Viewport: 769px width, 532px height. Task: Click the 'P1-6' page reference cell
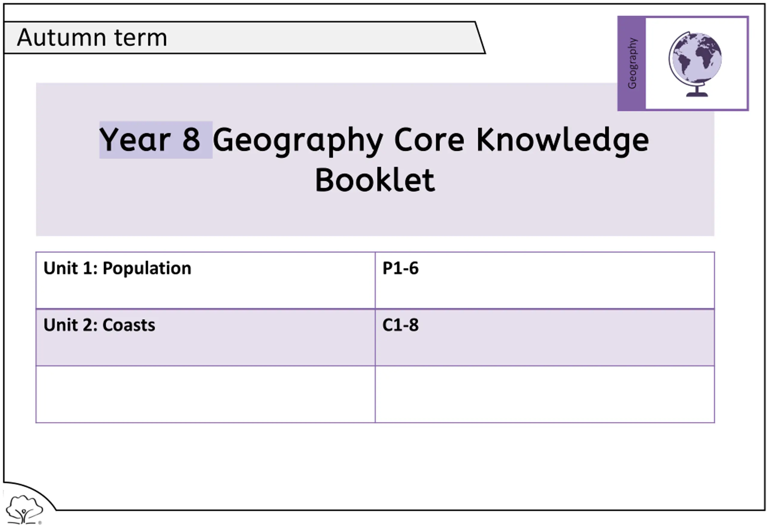pos(545,280)
